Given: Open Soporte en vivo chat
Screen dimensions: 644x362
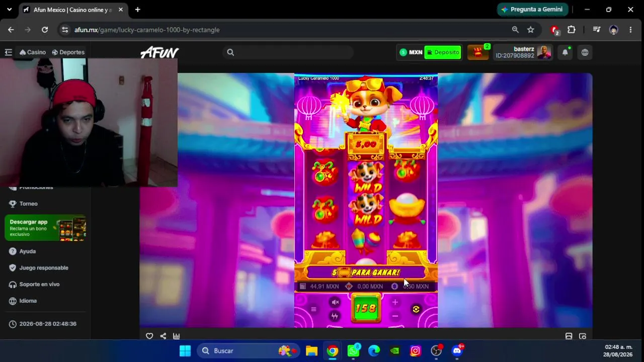Looking at the screenshot, I should tap(34, 285).
